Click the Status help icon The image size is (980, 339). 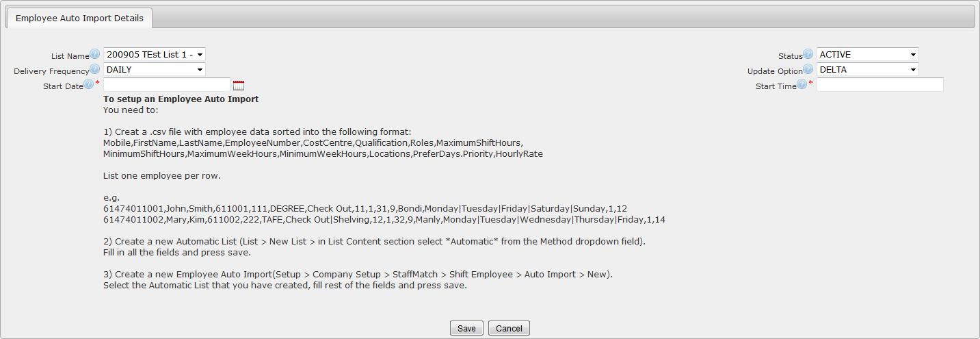(808, 54)
